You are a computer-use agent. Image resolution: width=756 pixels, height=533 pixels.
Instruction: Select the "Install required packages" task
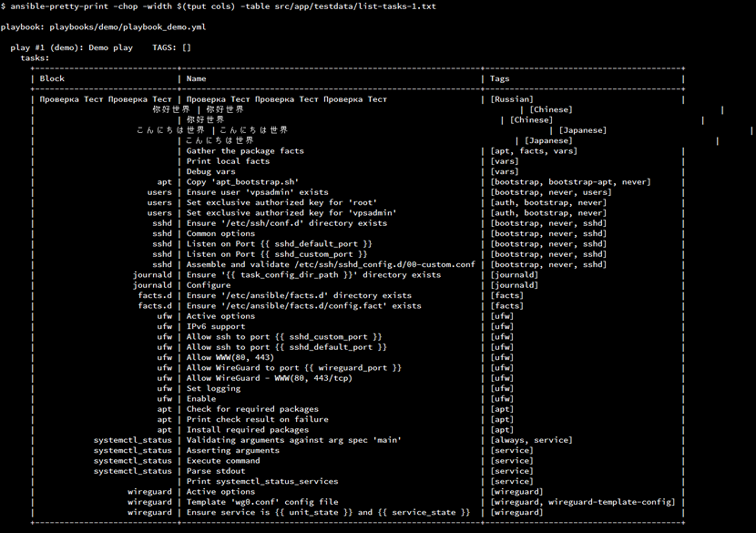(x=248, y=430)
